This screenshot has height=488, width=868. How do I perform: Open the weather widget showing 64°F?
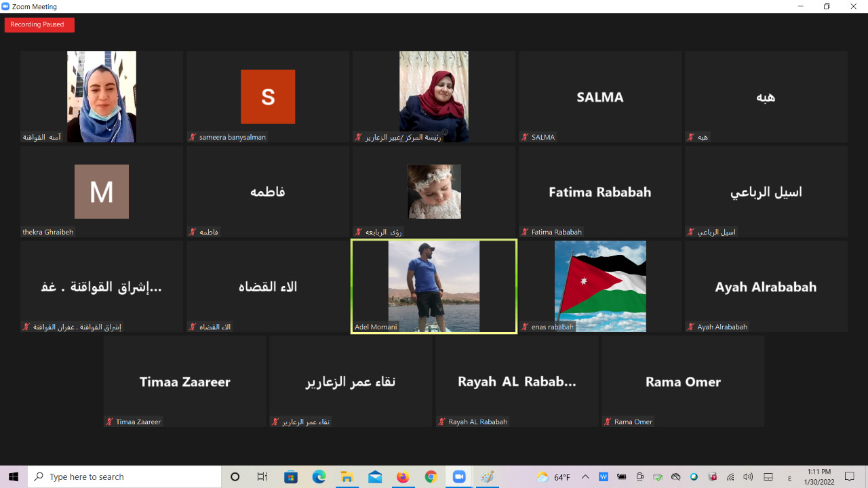[x=553, y=477]
